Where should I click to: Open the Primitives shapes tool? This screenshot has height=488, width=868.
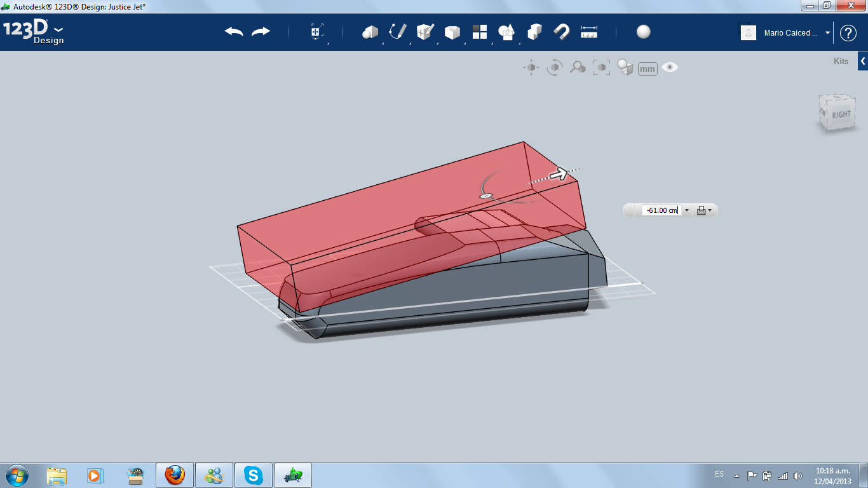[370, 32]
